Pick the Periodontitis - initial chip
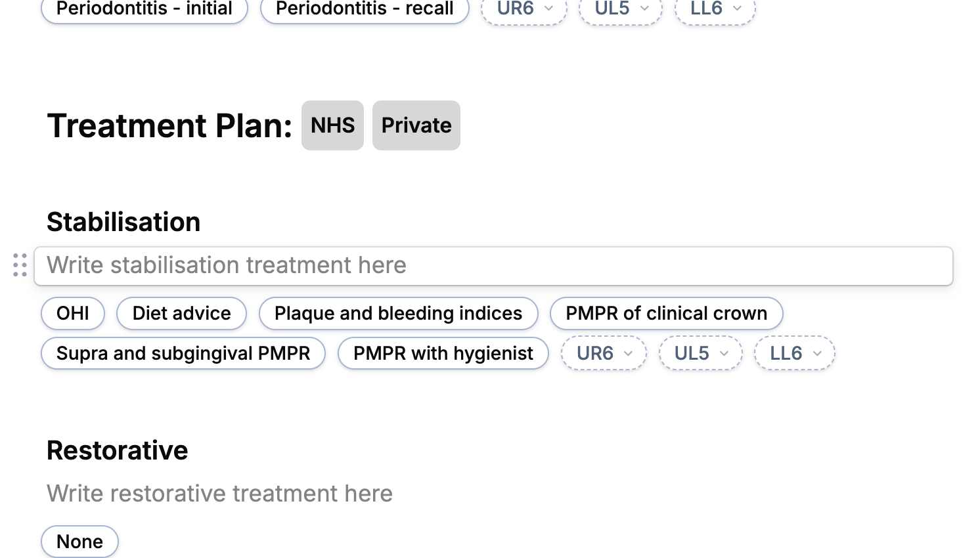 [x=145, y=9]
